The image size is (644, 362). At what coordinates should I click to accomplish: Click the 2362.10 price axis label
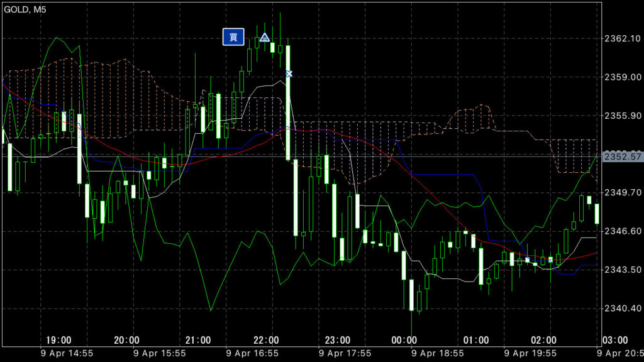(621, 39)
